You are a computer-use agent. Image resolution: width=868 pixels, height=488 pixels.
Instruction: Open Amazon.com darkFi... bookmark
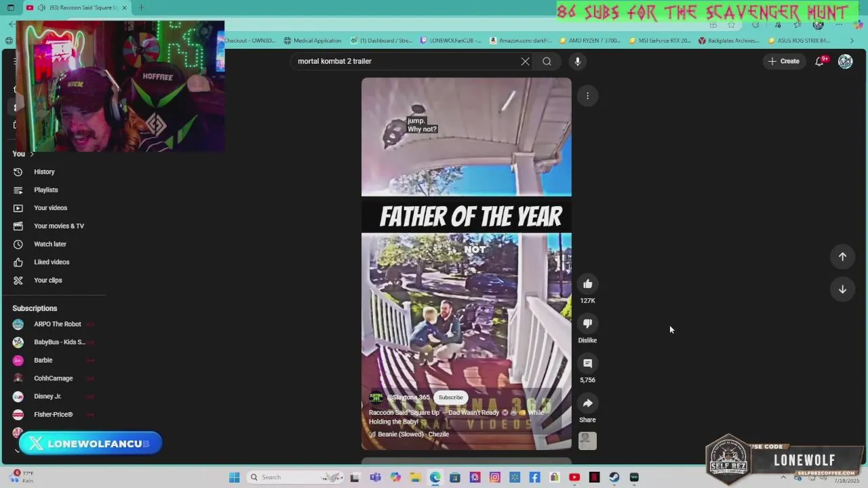pos(521,41)
